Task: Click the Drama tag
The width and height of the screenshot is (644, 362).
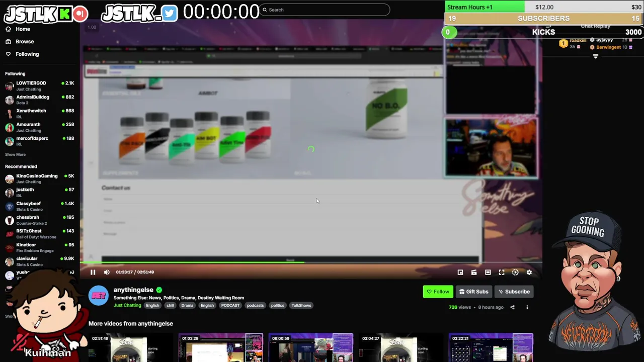Action: pos(187,305)
